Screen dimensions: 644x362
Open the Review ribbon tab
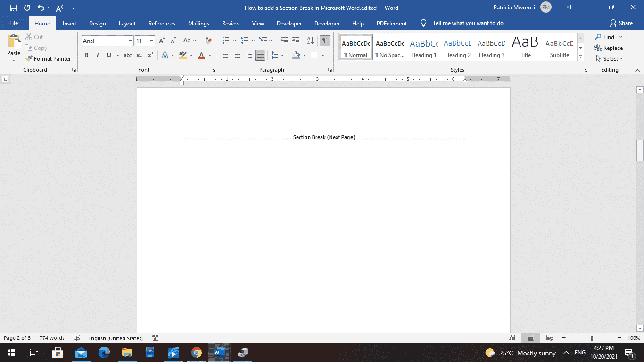(x=231, y=23)
